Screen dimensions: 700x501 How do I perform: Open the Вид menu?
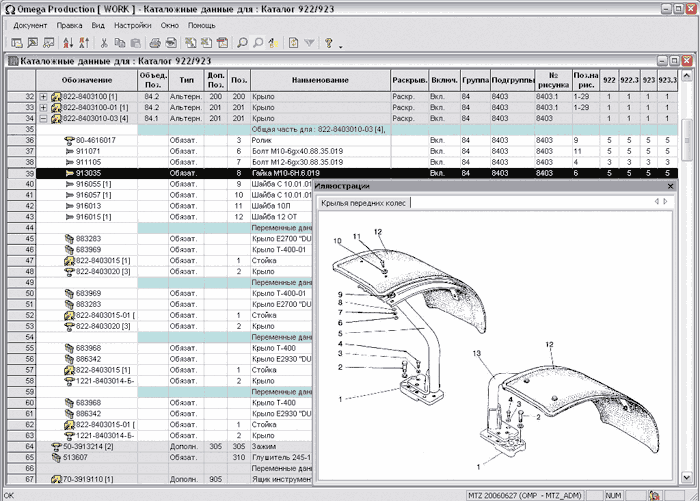(98, 25)
